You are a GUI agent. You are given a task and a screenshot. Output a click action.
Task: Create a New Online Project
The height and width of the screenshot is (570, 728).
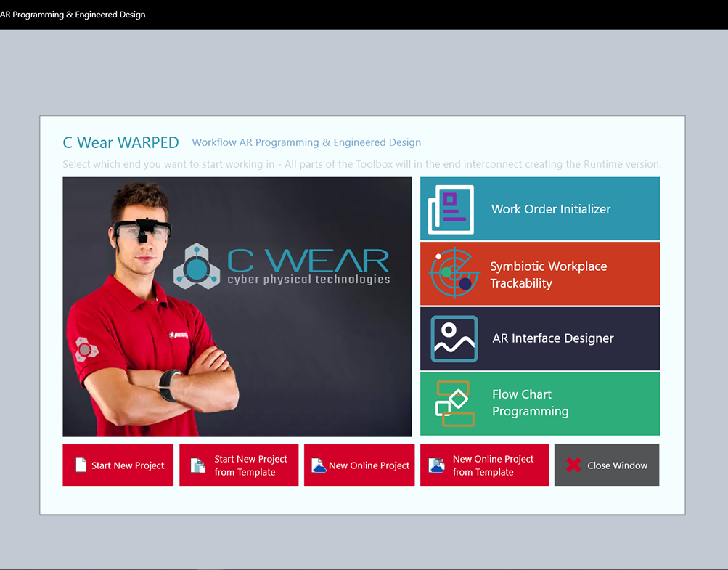[x=359, y=465]
